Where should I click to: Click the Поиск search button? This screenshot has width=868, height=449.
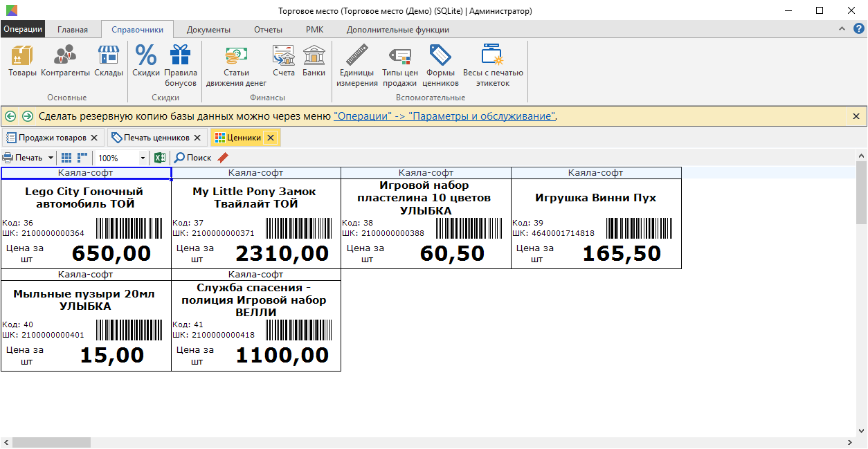(x=193, y=158)
